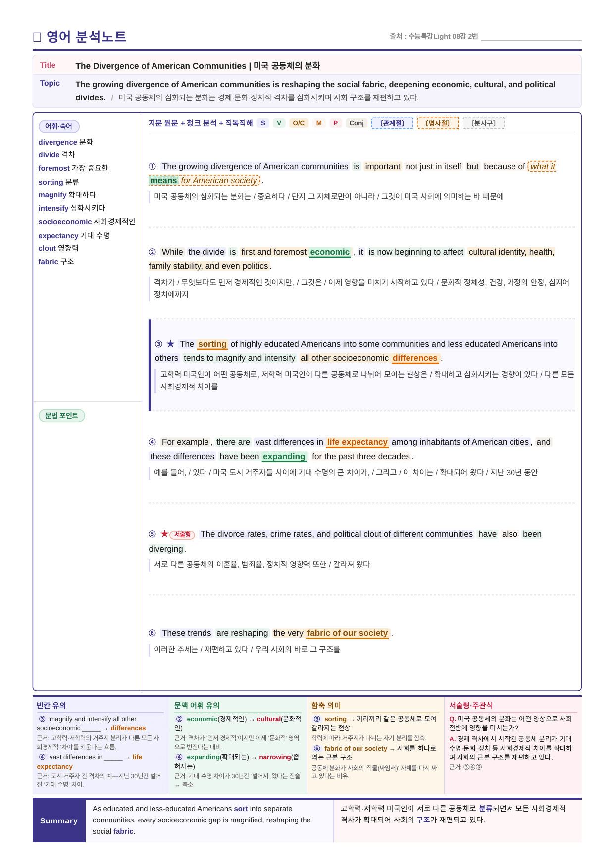The width and height of the screenshot is (614, 868).
Task: Click the M modifier legend badge
Action: (319, 123)
